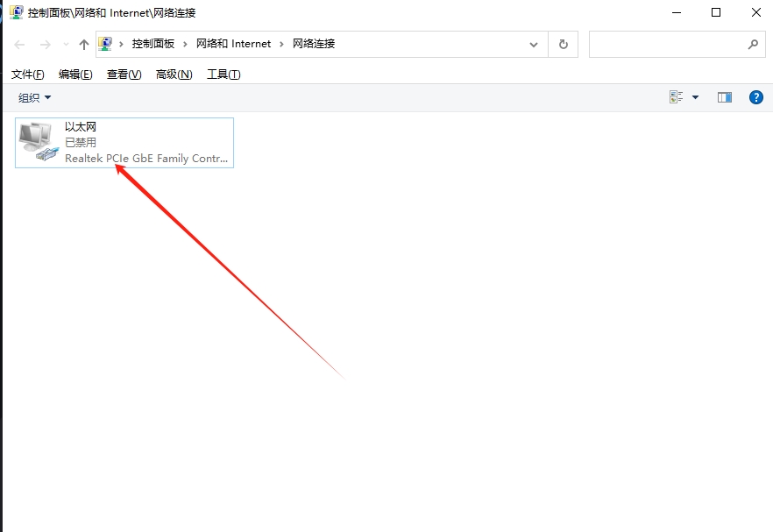773x532 pixels.
Task: Click the Realtek PCIe GbE Family text
Action: click(146, 159)
